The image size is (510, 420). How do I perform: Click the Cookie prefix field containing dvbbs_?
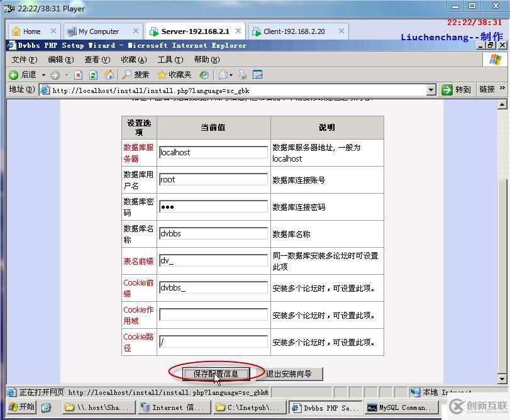tap(213, 287)
